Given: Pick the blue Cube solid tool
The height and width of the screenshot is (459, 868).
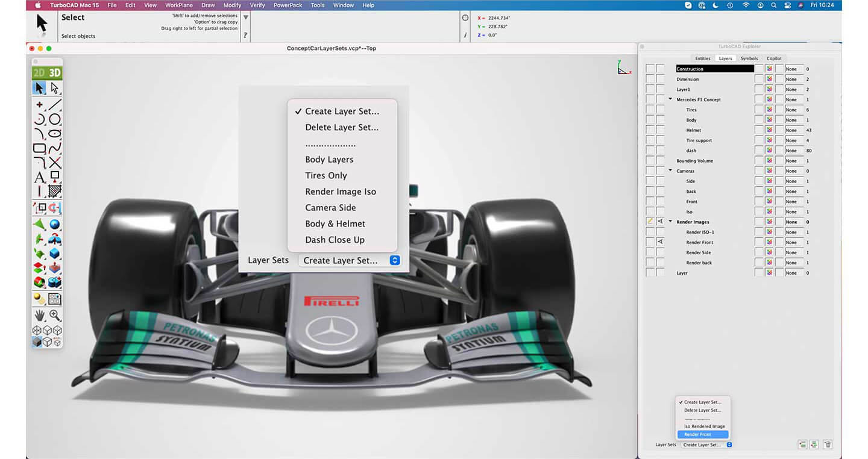Looking at the screenshot, I should [55, 254].
